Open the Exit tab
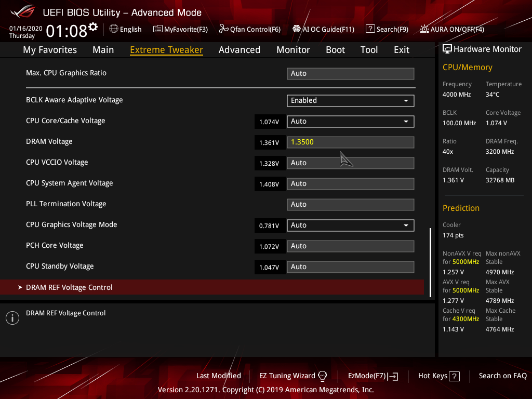This screenshot has height=399, width=532. [x=402, y=50]
